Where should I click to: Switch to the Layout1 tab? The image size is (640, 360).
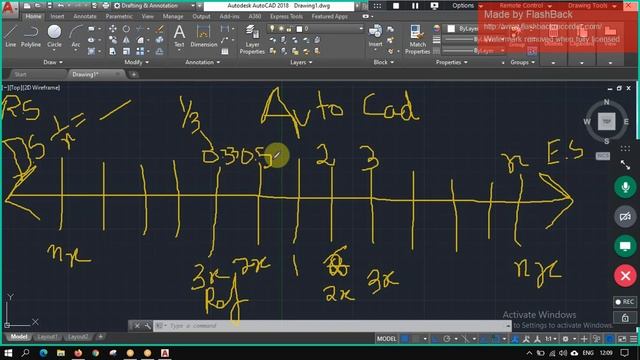tap(47, 337)
